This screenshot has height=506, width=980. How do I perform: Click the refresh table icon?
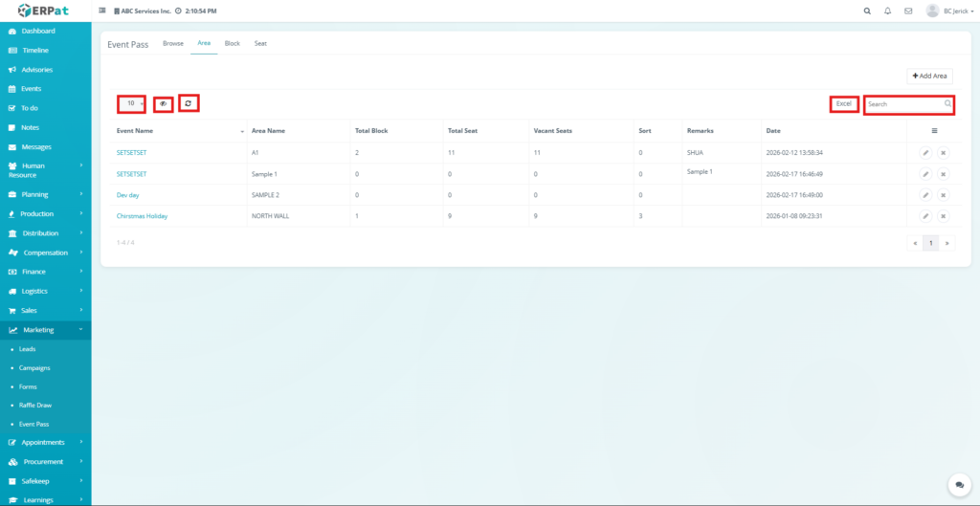(x=189, y=102)
